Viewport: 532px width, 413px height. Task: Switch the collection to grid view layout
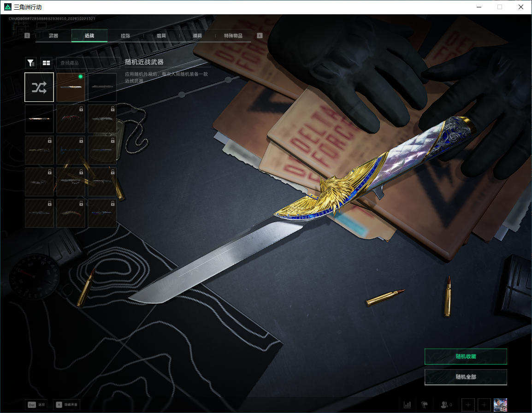tap(46, 63)
